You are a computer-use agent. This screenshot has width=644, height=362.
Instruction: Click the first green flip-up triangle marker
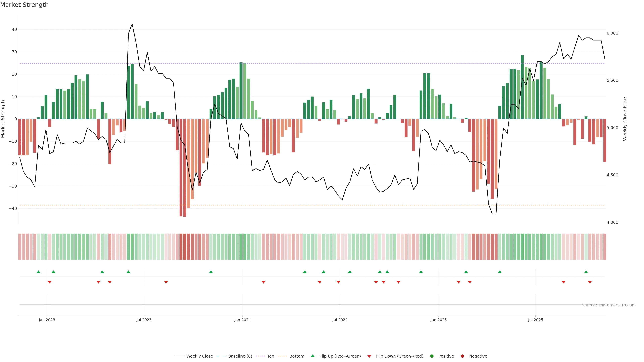[x=38, y=272]
